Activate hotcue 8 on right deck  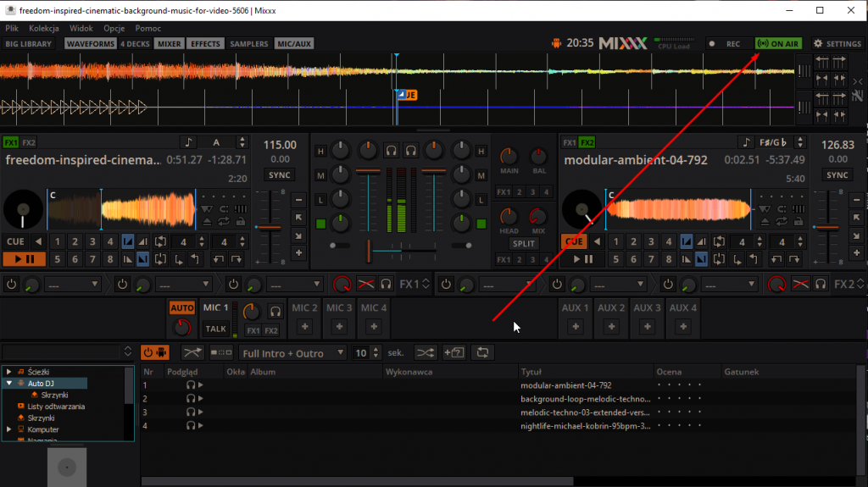pos(669,258)
